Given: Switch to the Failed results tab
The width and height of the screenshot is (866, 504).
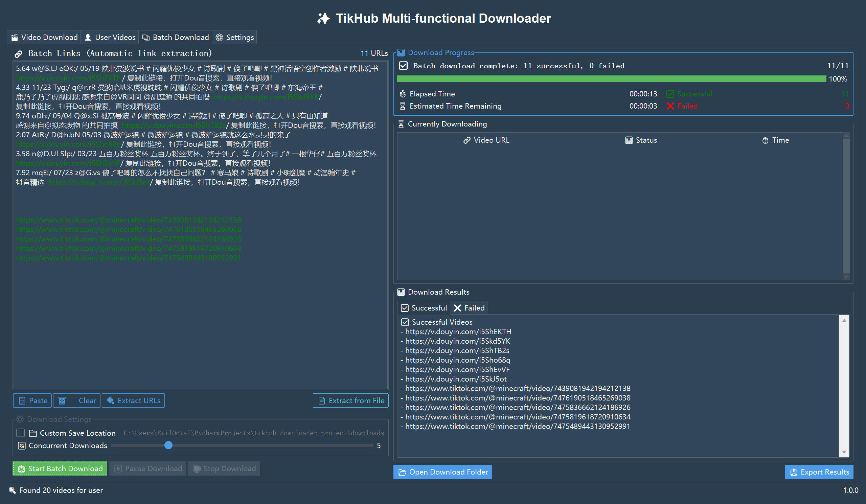Looking at the screenshot, I should click(x=469, y=308).
